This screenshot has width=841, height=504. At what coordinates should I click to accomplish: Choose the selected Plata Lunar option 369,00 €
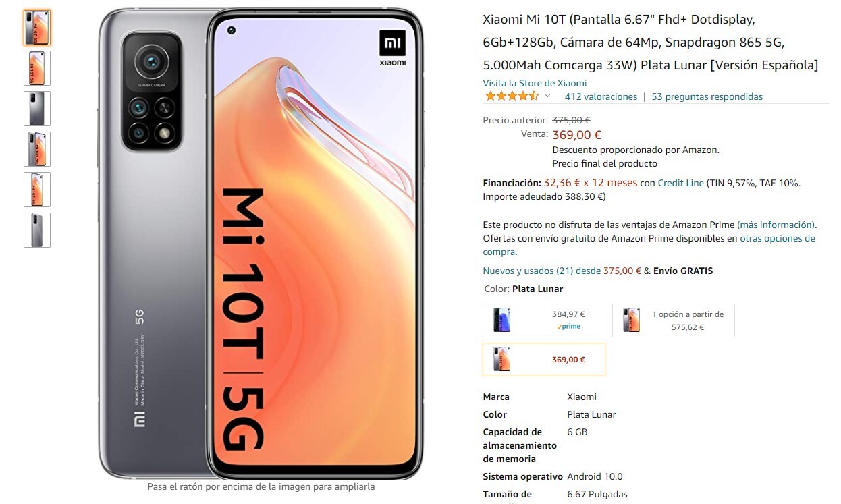[x=544, y=360]
